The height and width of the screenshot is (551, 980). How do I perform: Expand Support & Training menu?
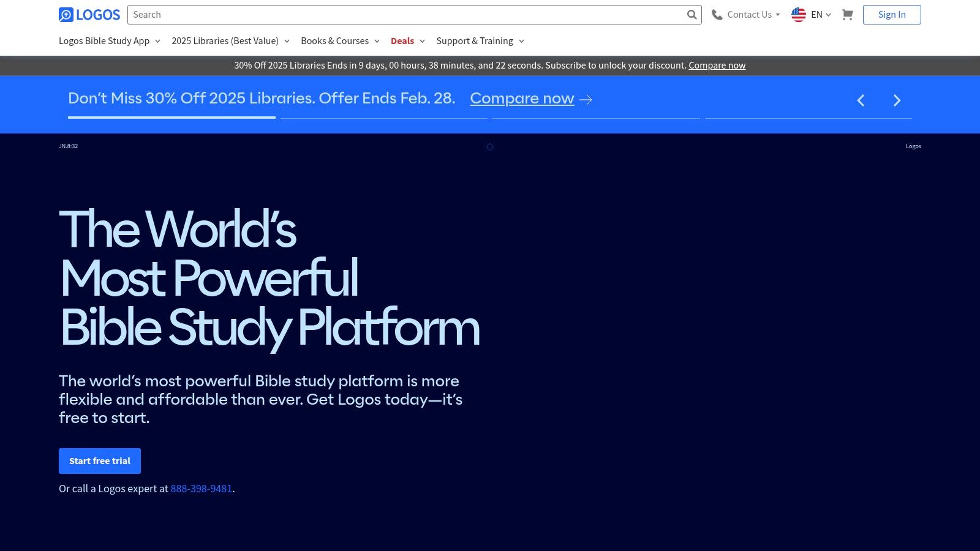click(480, 41)
